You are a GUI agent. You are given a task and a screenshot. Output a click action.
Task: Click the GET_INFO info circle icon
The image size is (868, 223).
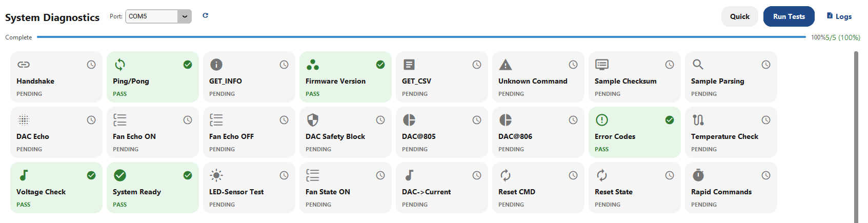tap(216, 65)
